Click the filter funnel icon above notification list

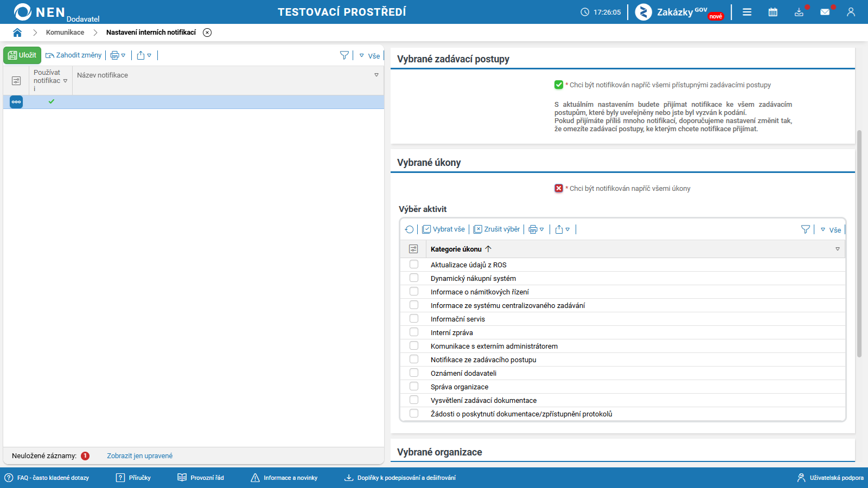click(344, 55)
